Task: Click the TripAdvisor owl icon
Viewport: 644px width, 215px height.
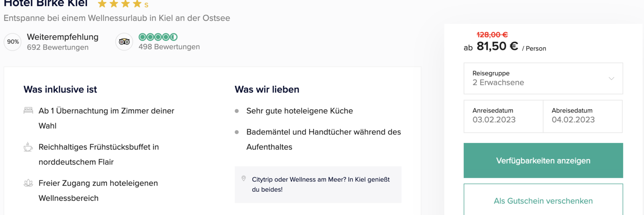Action: pyautogui.click(x=124, y=41)
